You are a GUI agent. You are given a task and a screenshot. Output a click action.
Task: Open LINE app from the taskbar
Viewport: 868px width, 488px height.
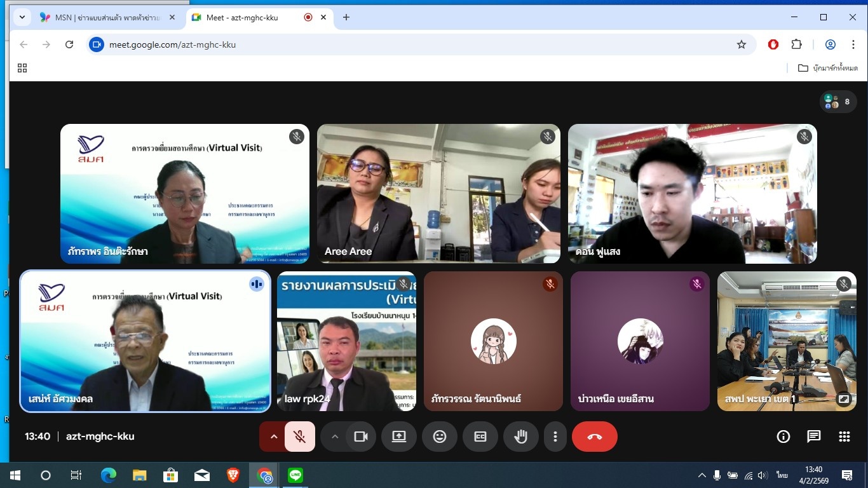[x=295, y=475]
